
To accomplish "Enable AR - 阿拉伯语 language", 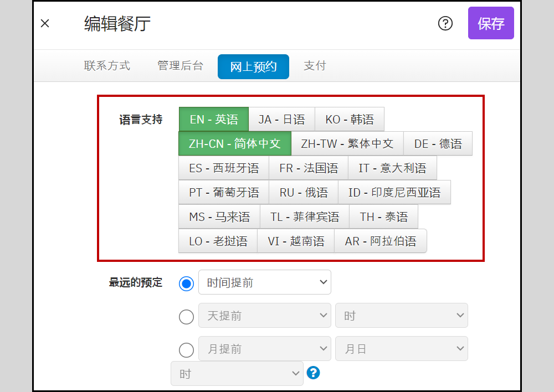I will 381,241.
